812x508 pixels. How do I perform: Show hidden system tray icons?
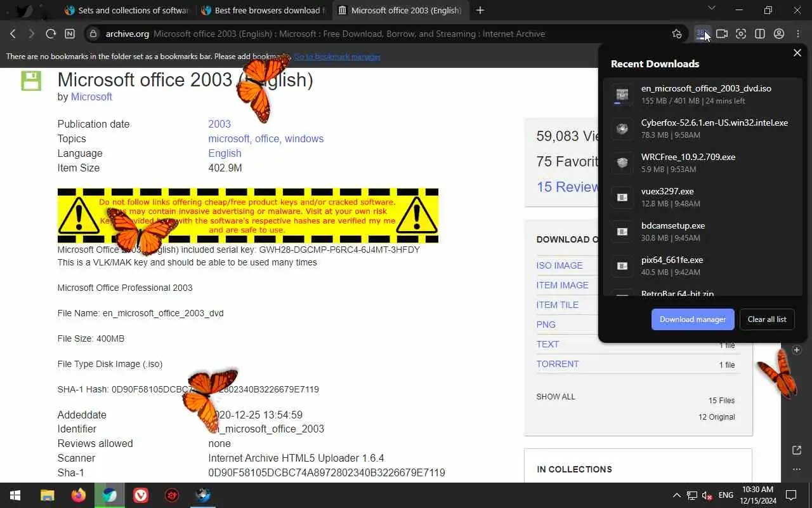(x=676, y=495)
